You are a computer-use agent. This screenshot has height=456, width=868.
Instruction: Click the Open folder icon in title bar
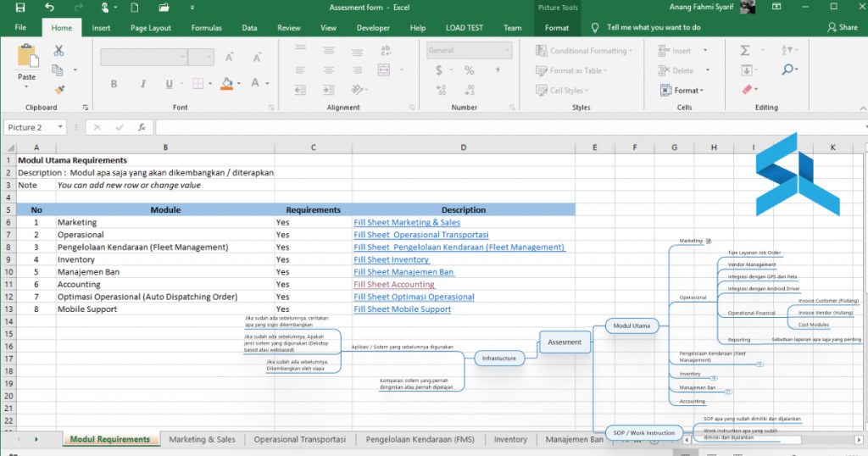[164, 7]
